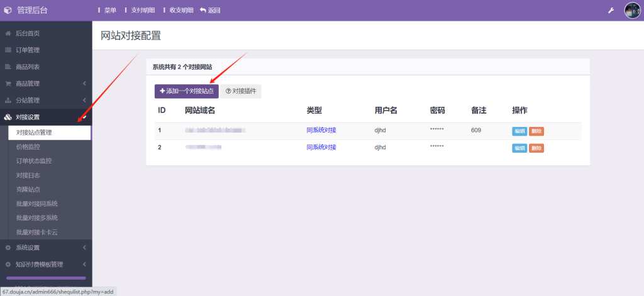Click 备注 column header
The height and width of the screenshot is (296, 644).
click(479, 111)
